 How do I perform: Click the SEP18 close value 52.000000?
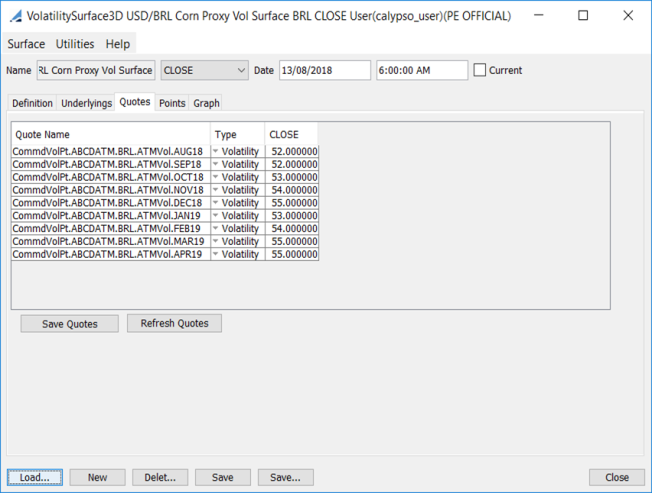292,164
